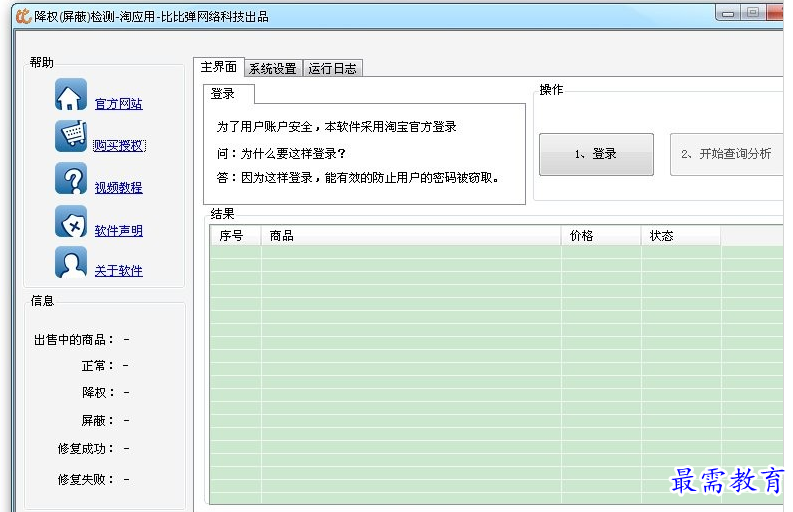Click the 修复失败 info label
The image size is (793, 512).
[x=86, y=479]
